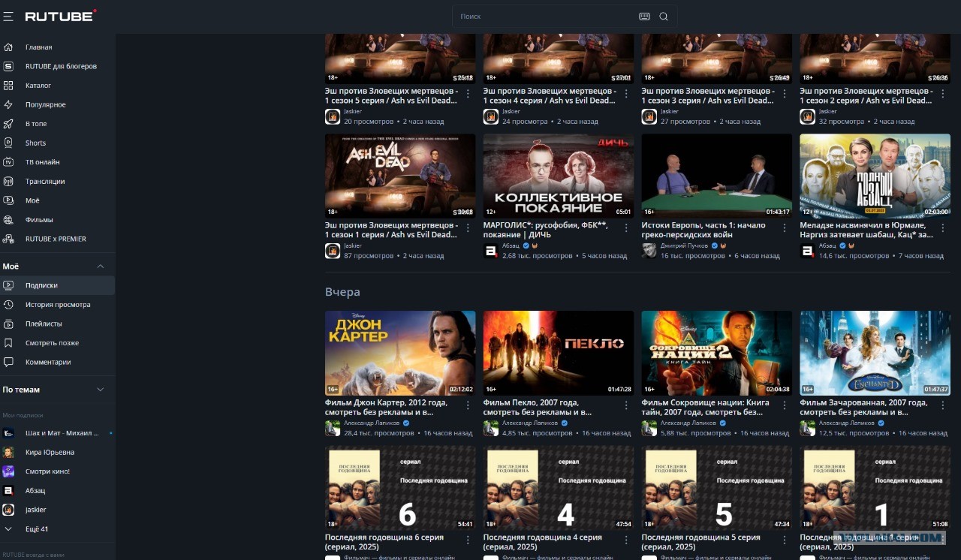Collapse the Моё section chevron
The width and height of the screenshot is (961, 560).
[101, 266]
